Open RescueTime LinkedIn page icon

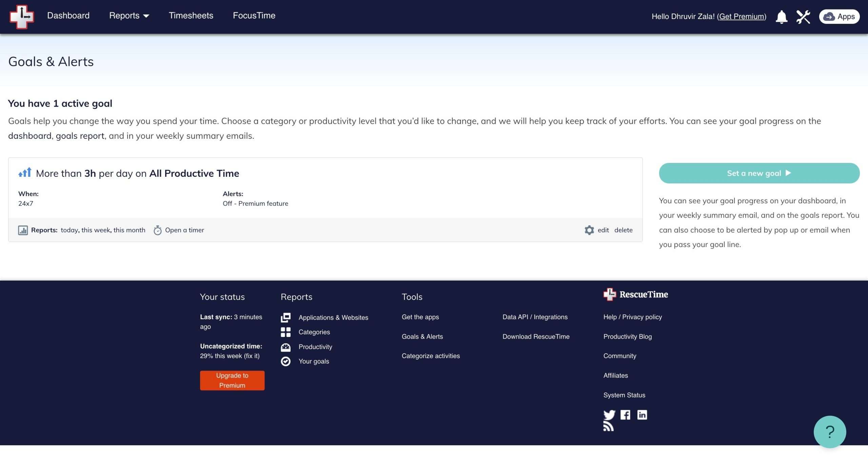point(642,415)
